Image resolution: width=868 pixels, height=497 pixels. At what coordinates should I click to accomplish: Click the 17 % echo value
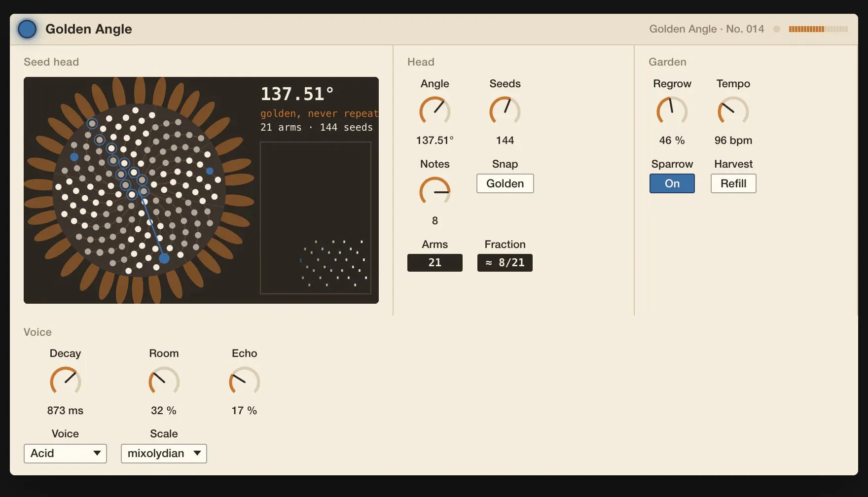[x=244, y=411]
